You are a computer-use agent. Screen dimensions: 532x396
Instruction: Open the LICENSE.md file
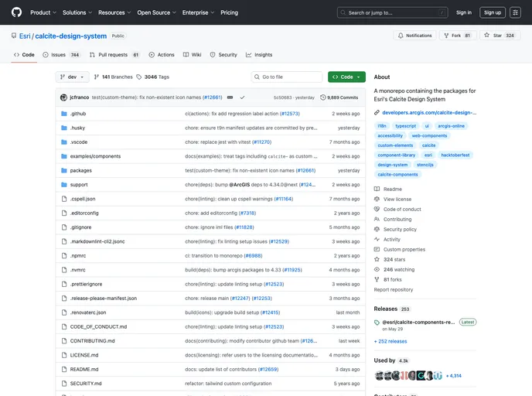(84, 355)
